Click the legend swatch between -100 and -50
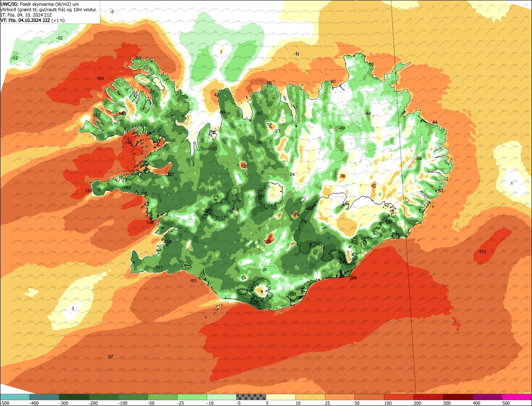Viewport: 532px width, 406px height. point(133,397)
